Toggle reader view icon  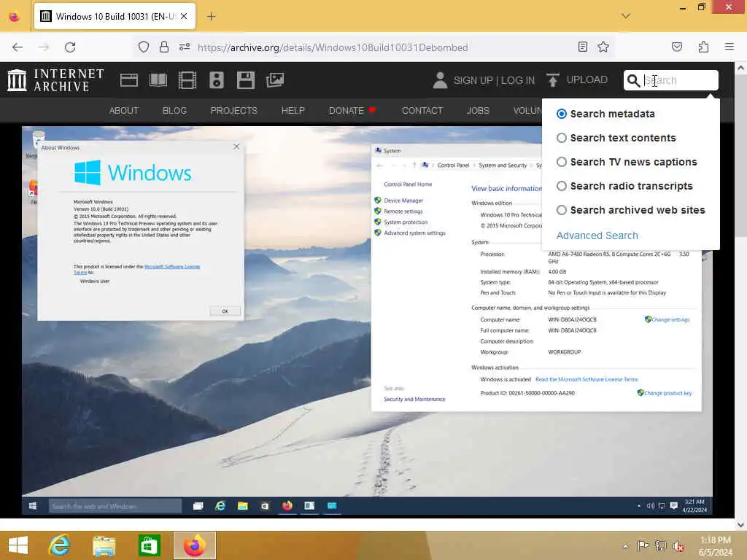[583, 47]
